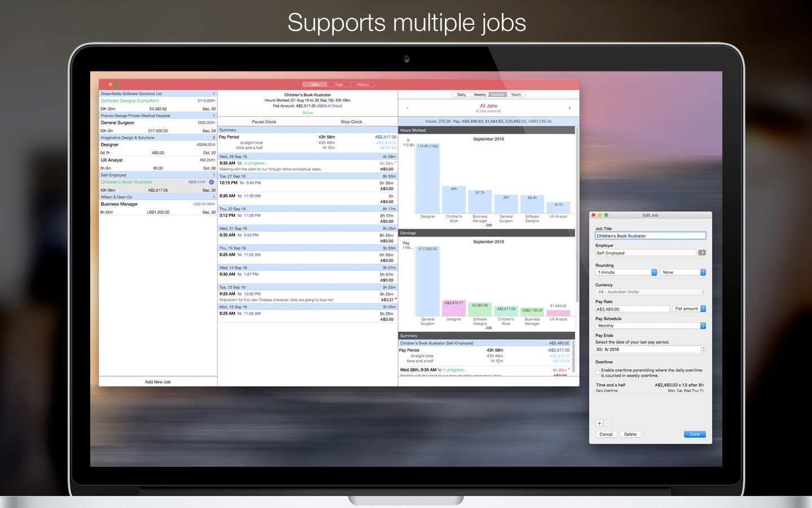This screenshot has width=812, height=508.
Task: Click the Pause Clock button
Action: click(264, 122)
